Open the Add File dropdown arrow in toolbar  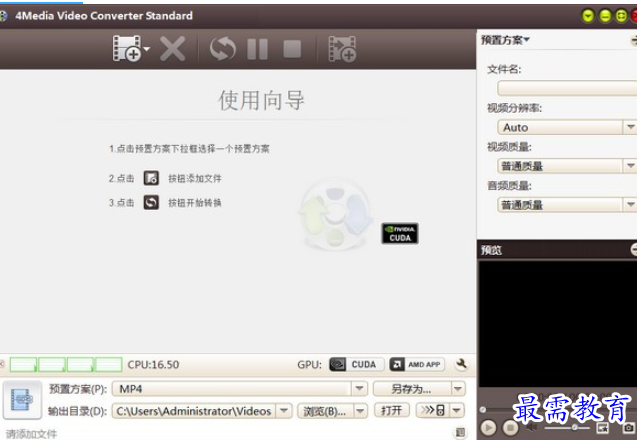[147, 49]
